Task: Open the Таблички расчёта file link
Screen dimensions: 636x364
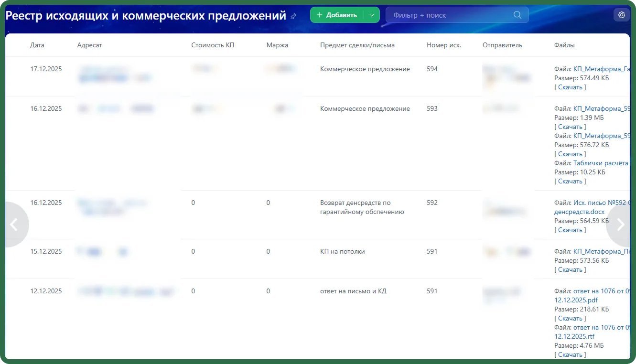Action: pos(601,163)
